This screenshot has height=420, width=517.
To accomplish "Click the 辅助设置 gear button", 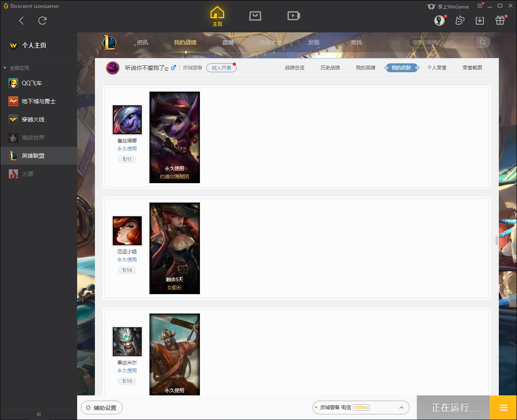I will 102,408.
